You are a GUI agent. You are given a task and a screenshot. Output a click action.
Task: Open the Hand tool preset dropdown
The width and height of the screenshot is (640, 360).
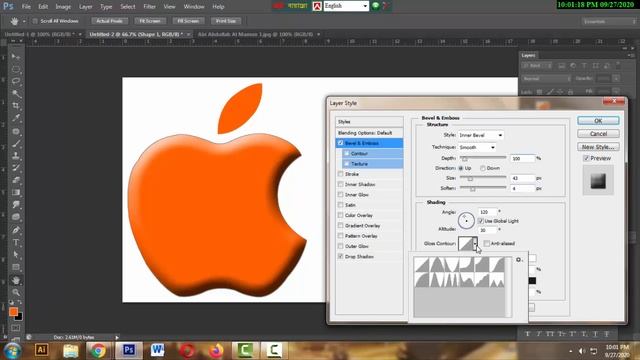24,21
